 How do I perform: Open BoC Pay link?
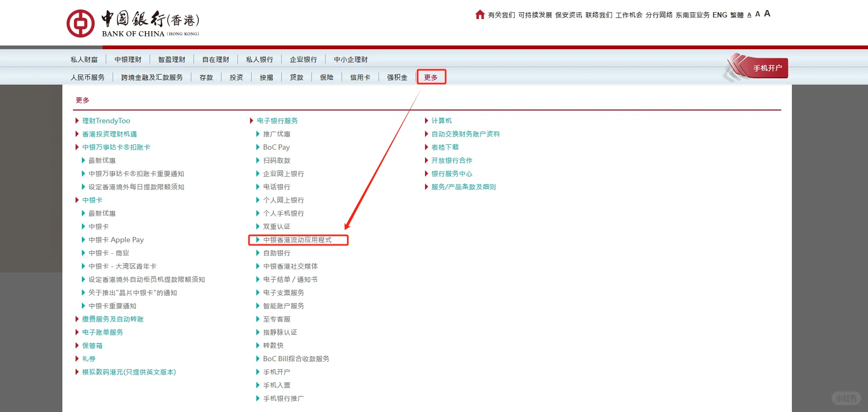pyautogui.click(x=276, y=148)
